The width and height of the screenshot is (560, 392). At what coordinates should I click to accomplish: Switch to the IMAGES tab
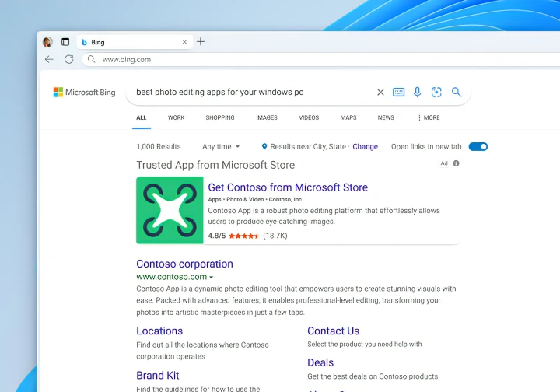pyautogui.click(x=267, y=117)
